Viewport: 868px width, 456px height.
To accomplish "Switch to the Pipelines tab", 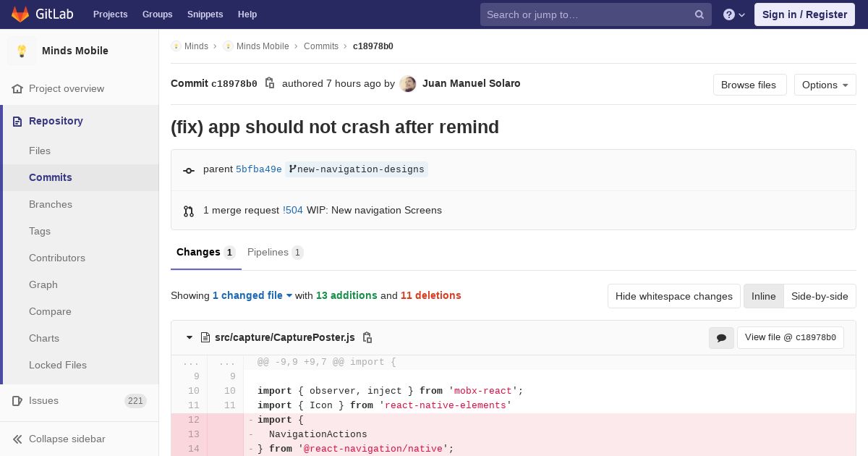I will click(x=274, y=252).
